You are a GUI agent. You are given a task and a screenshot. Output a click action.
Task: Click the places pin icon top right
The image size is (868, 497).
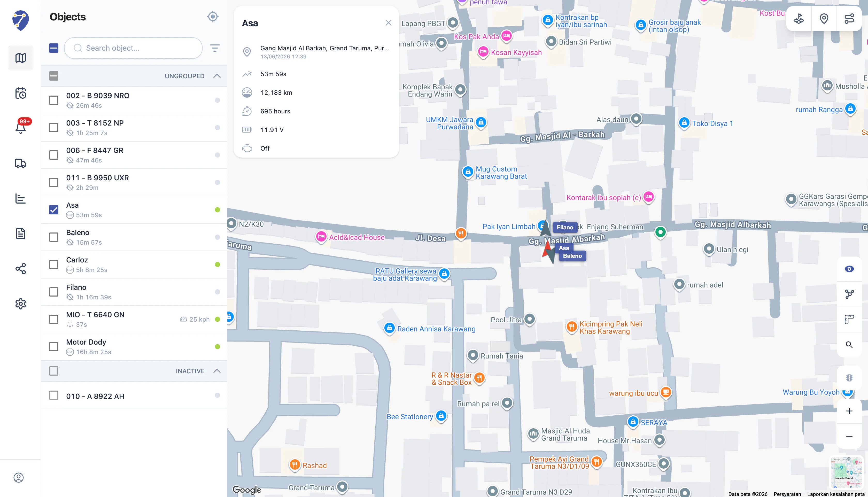824,18
